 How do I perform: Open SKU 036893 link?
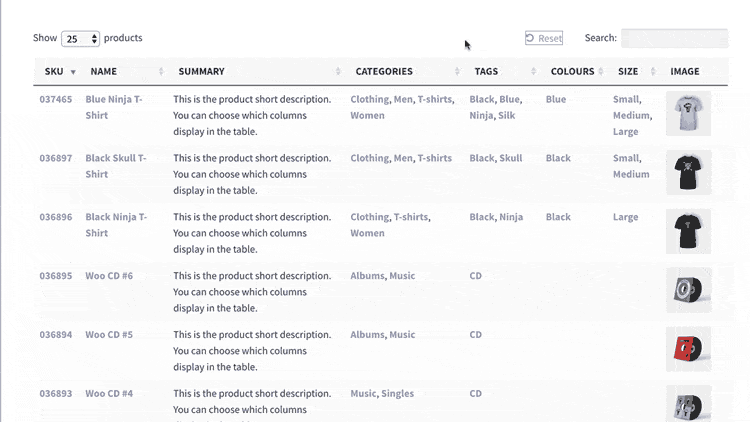point(55,393)
